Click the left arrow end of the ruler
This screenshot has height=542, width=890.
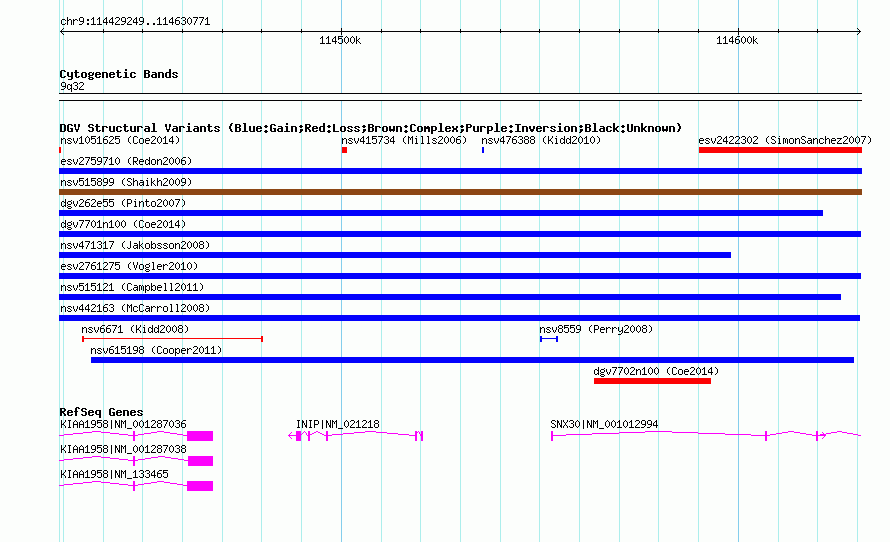62,32
